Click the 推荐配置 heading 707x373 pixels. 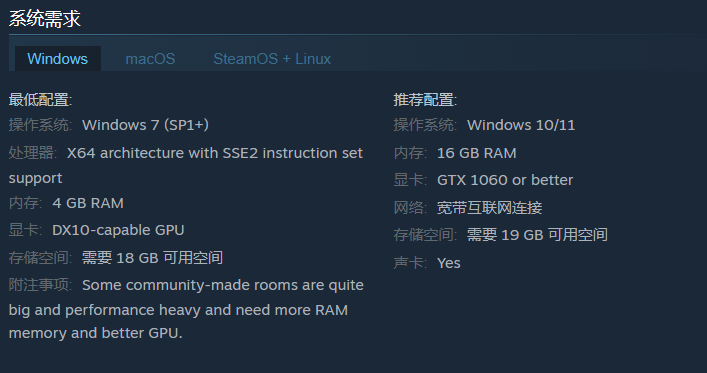(425, 100)
